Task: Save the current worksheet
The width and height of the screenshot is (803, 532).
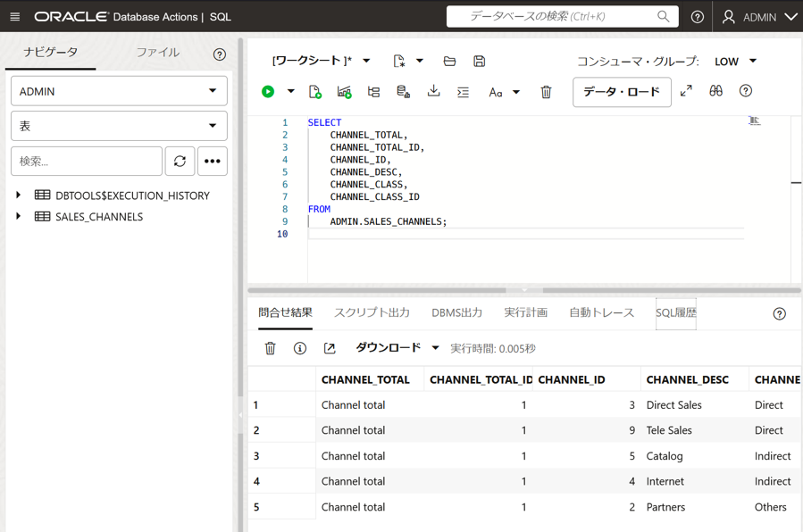Action: pyautogui.click(x=479, y=61)
